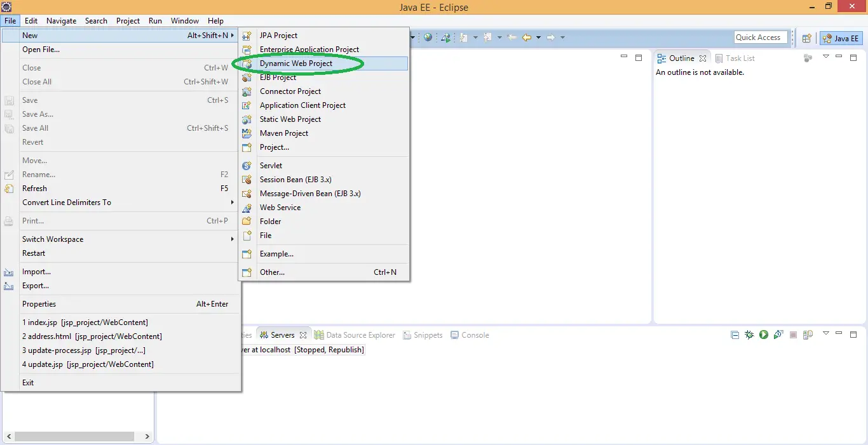Open the Previous Annotation options dropdown arrow
The image size is (868, 445).
point(499,37)
